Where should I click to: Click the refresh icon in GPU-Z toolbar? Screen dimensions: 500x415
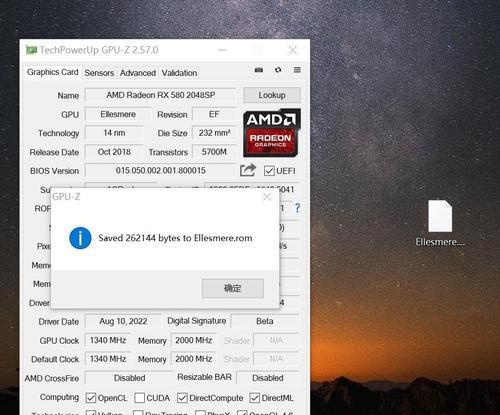click(x=278, y=70)
